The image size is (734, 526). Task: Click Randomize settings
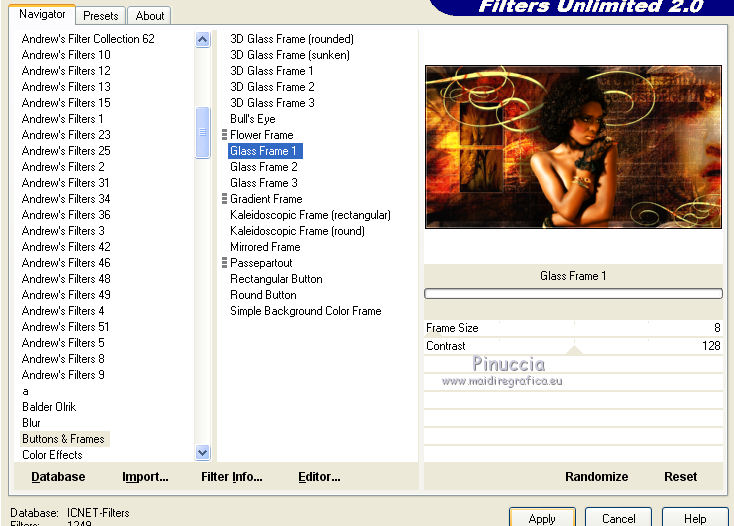tap(596, 476)
